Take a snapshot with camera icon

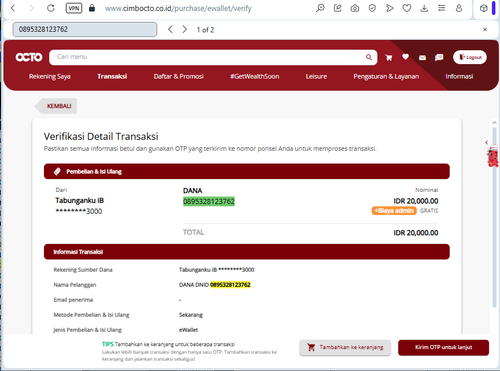click(355, 8)
